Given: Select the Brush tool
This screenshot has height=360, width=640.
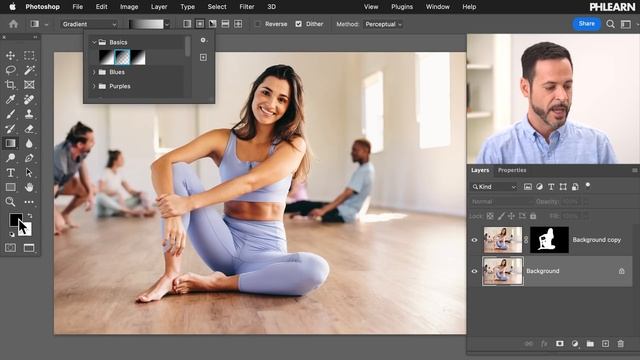Looking at the screenshot, I should pyautogui.click(x=11, y=114).
